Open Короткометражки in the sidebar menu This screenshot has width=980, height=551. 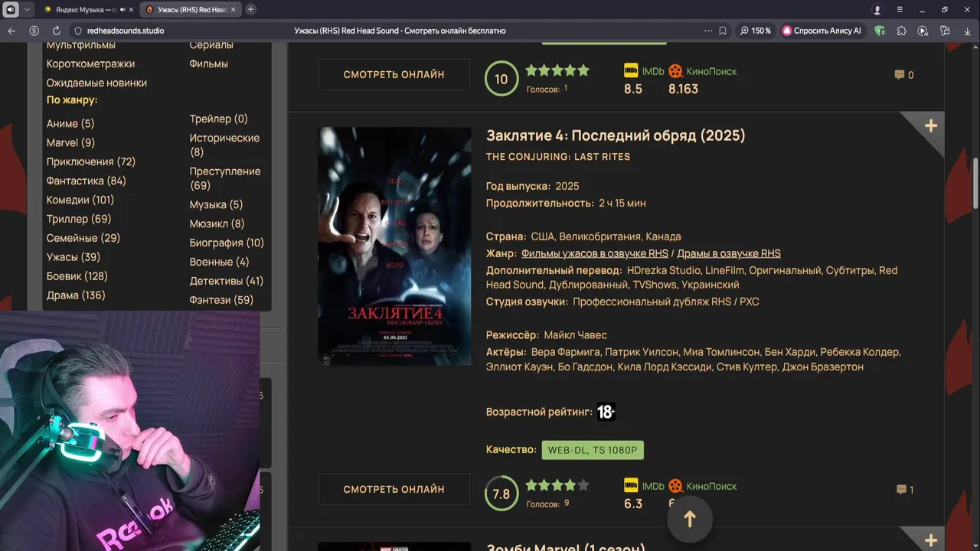[90, 64]
